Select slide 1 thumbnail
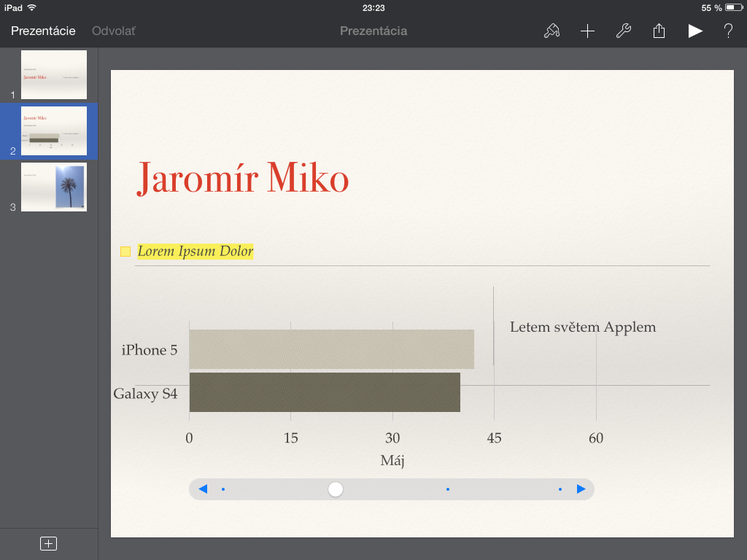 (54, 75)
